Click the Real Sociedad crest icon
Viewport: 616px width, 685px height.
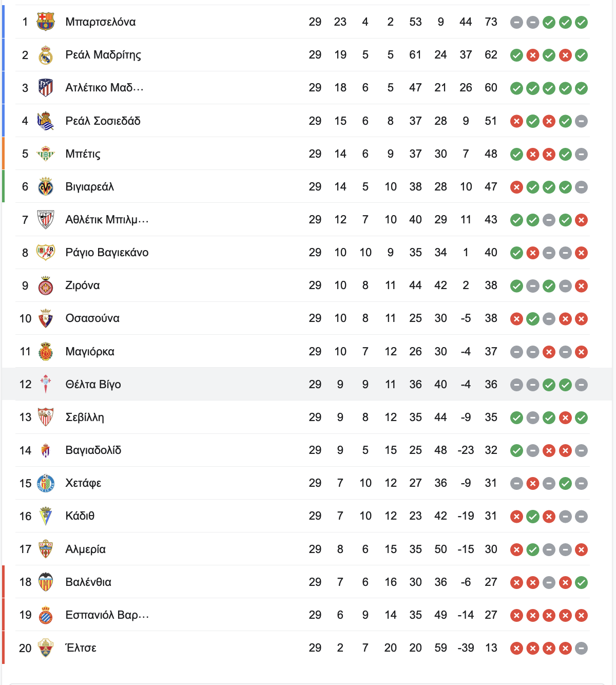[x=46, y=121]
